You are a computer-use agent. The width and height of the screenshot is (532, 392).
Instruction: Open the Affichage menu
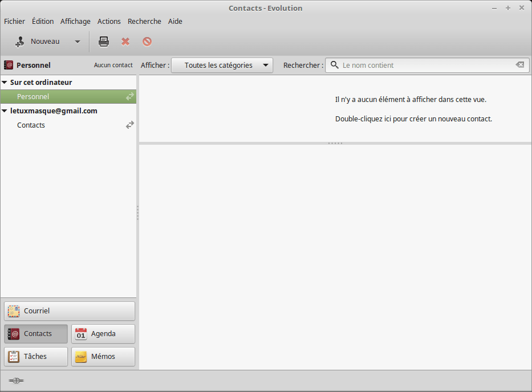point(75,21)
